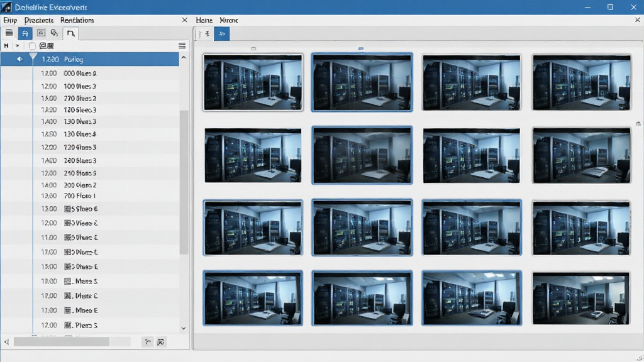Open the hamburger menu above the list
Screen dimensions: 644x362
[x=182, y=45]
